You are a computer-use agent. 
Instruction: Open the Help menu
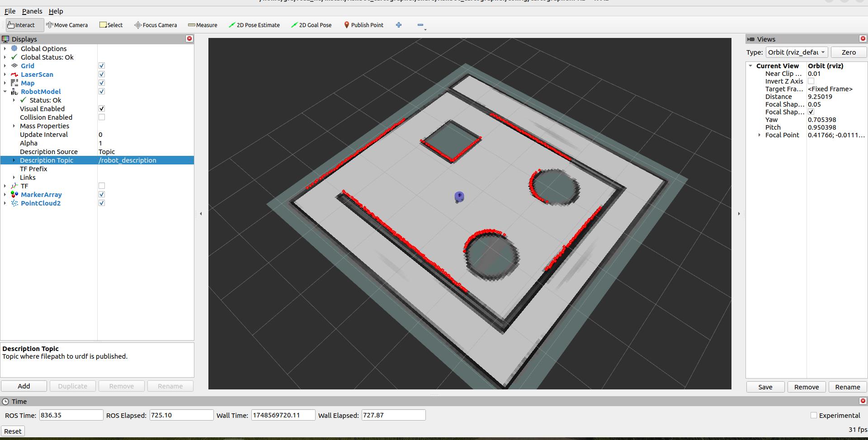(56, 11)
